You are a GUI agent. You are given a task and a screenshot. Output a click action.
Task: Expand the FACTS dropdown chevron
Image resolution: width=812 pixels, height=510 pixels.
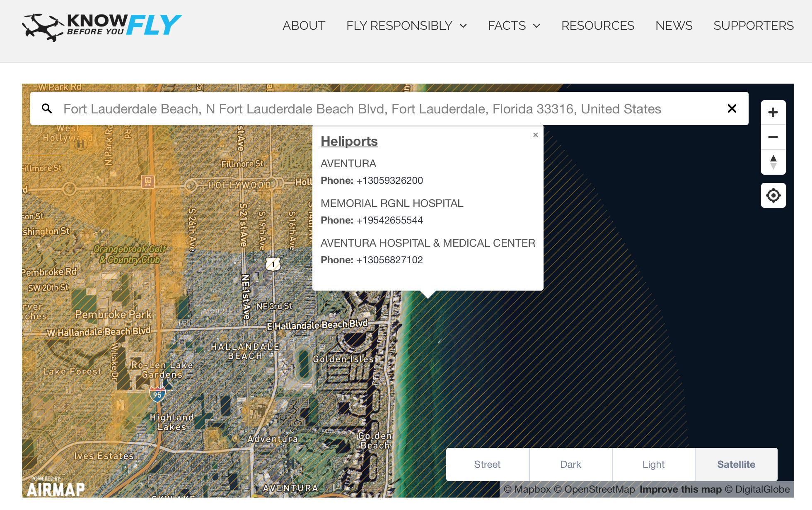[x=536, y=26]
